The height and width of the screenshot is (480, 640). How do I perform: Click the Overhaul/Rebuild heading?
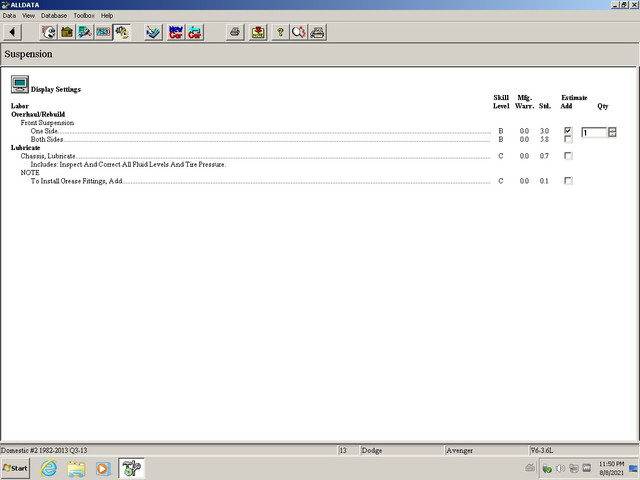pos(38,114)
